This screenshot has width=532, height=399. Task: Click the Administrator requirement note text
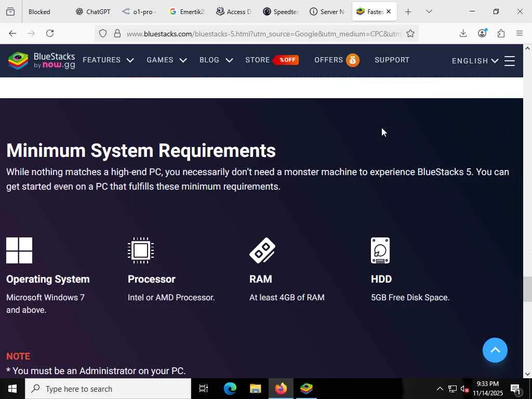click(x=96, y=371)
